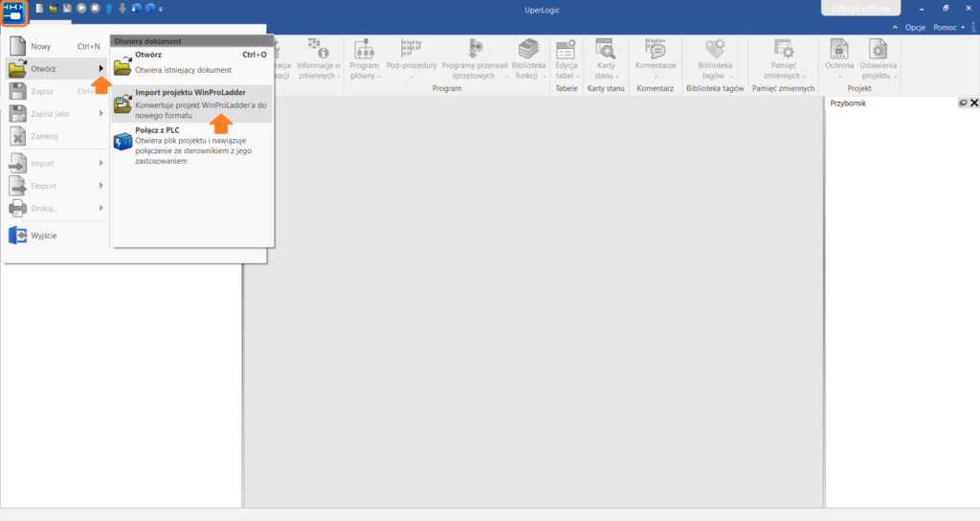
Task: Select Połącz z PLC submenu entry
Action: point(191,146)
